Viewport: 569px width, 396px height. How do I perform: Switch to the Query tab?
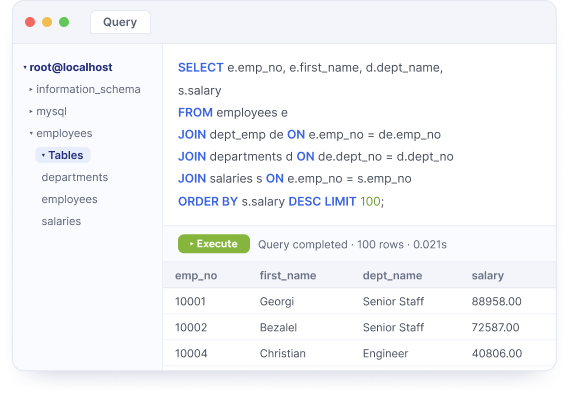[x=120, y=22]
